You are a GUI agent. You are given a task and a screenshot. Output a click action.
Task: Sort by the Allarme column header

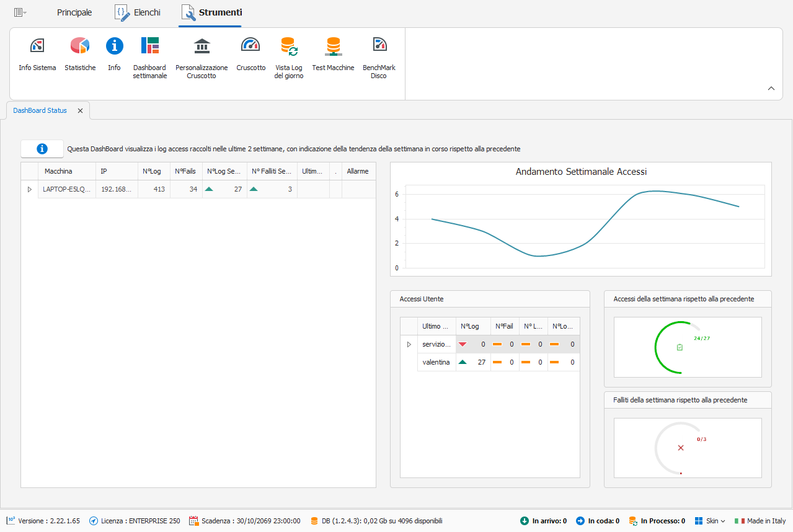coord(359,171)
